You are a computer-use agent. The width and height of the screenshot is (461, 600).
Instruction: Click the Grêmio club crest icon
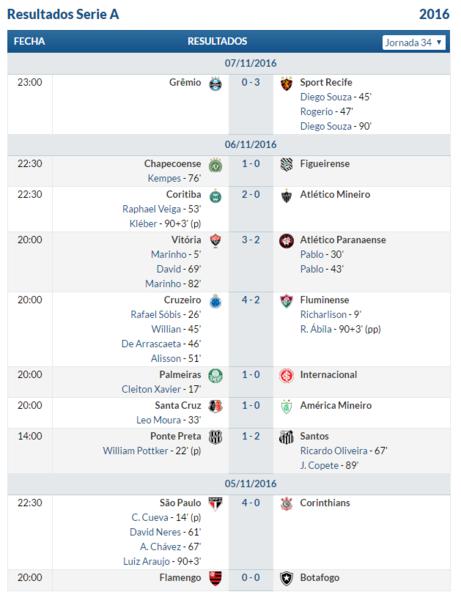coord(215,84)
